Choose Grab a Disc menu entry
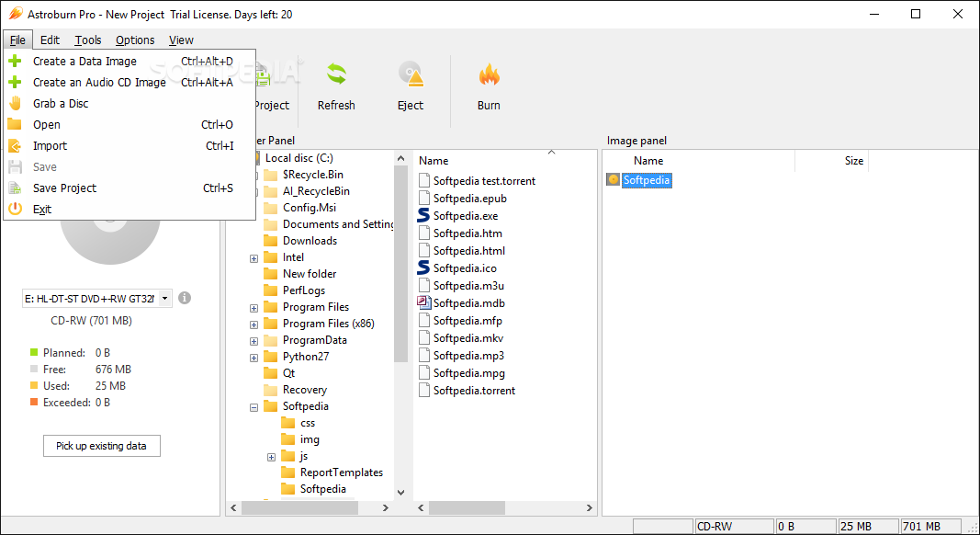The width and height of the screenshot is (980, 535). [x=130, y=103]
